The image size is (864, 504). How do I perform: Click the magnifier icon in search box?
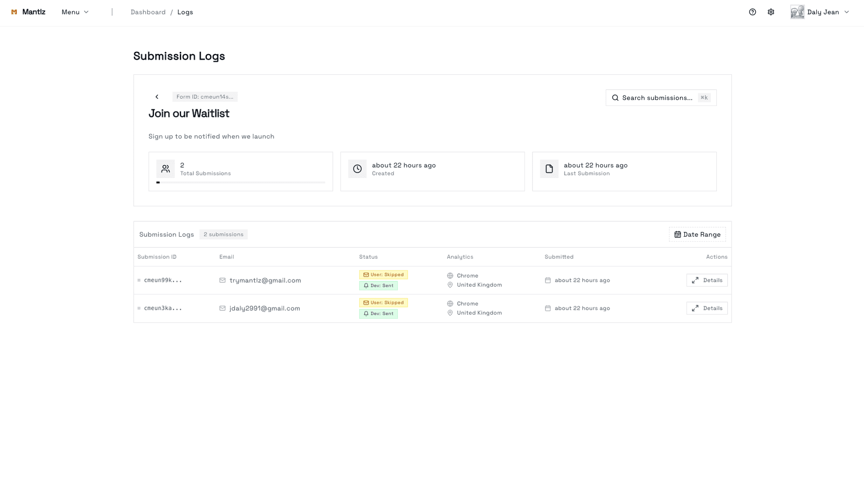pos(616,98)
